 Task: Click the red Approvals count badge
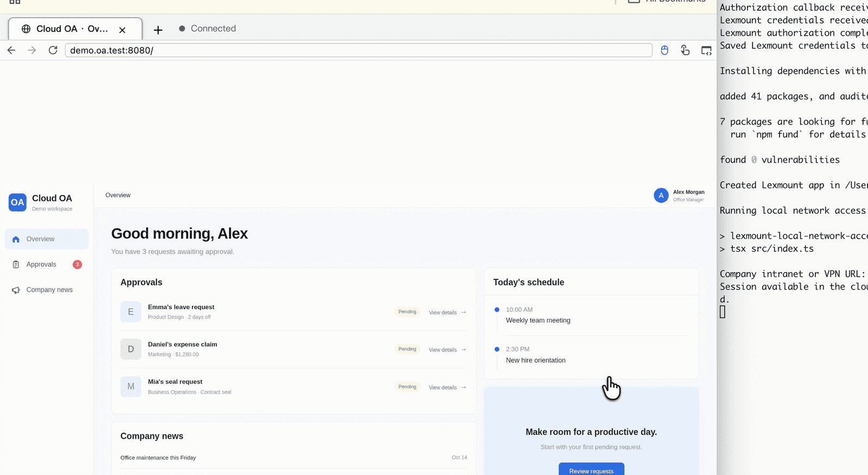pyautogui.click(x=78, y=265)
